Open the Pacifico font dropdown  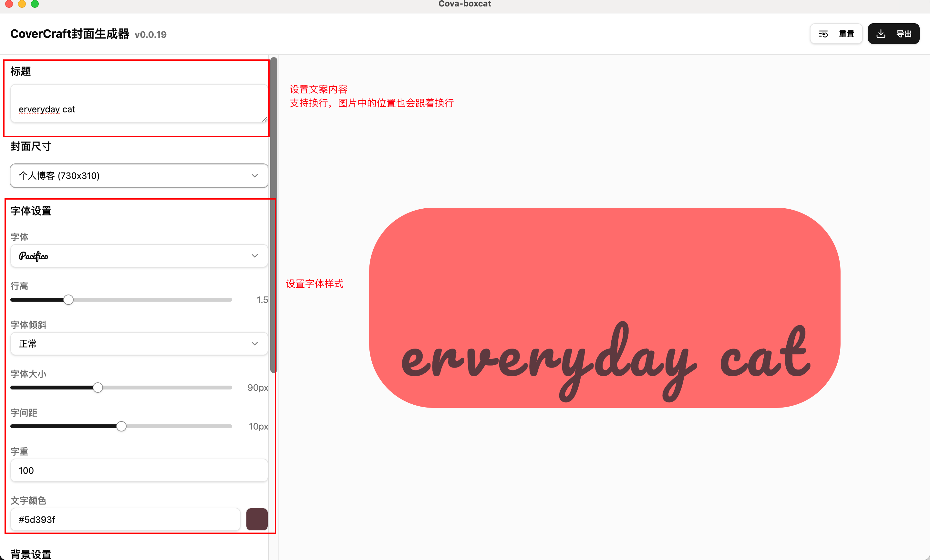(139, 256)
